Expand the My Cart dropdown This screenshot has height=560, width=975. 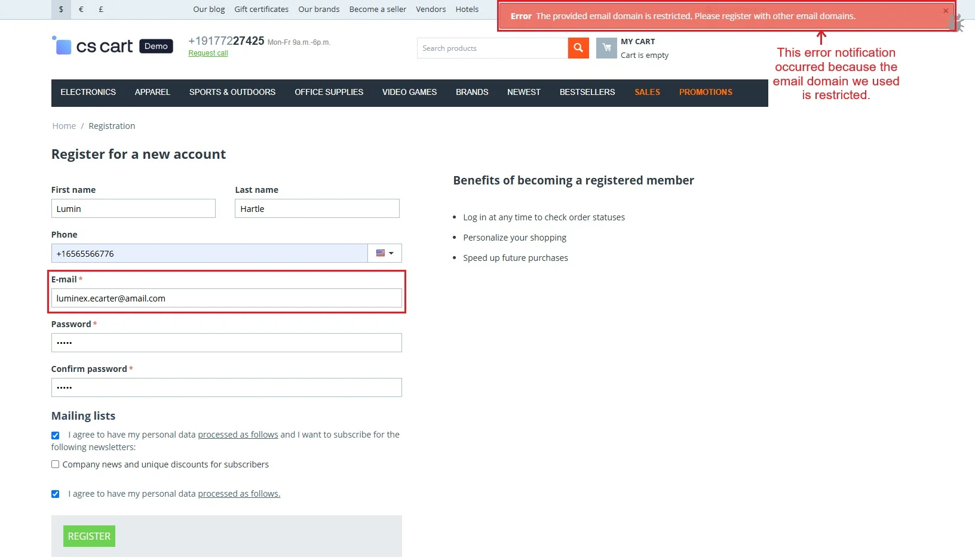pos(637,42)
